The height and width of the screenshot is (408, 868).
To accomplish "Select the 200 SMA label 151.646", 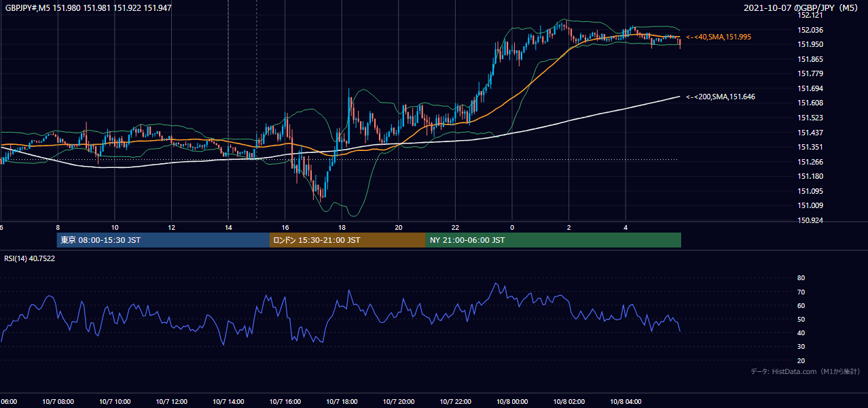I will coord(721,97).
